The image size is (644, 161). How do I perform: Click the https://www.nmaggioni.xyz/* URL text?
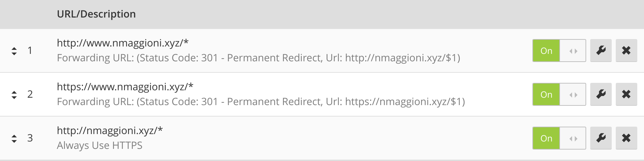tap(125, 87)
